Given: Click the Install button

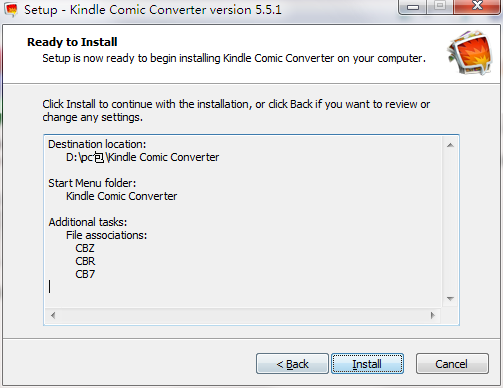Looking at the screenshot, I should (x=367, y=364).
